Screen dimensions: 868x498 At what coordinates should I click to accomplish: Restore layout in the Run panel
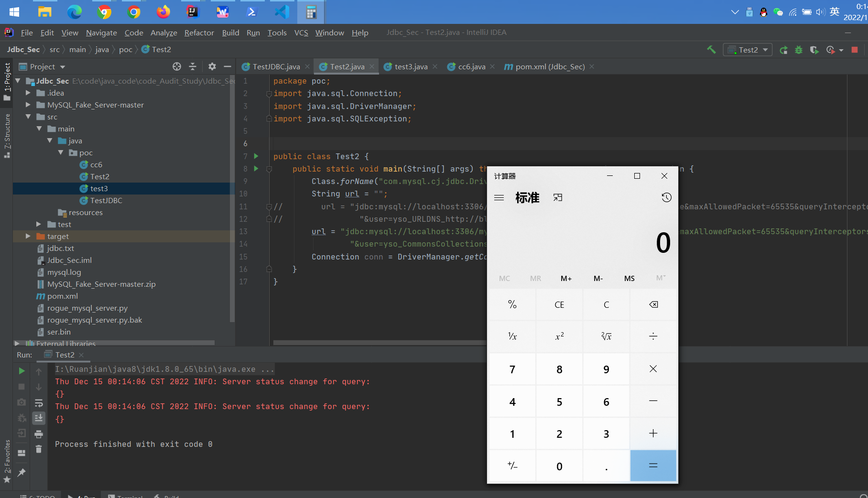[x=22, y=453]
